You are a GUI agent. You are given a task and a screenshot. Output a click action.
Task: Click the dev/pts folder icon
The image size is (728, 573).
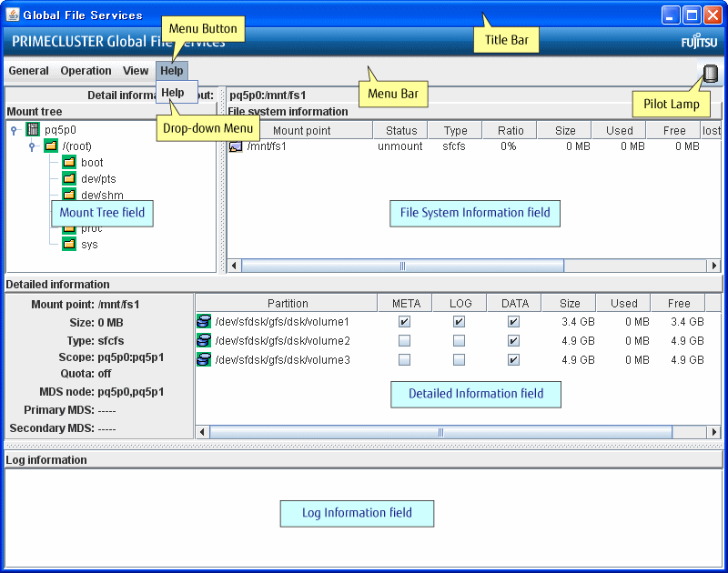coord(69,178)
